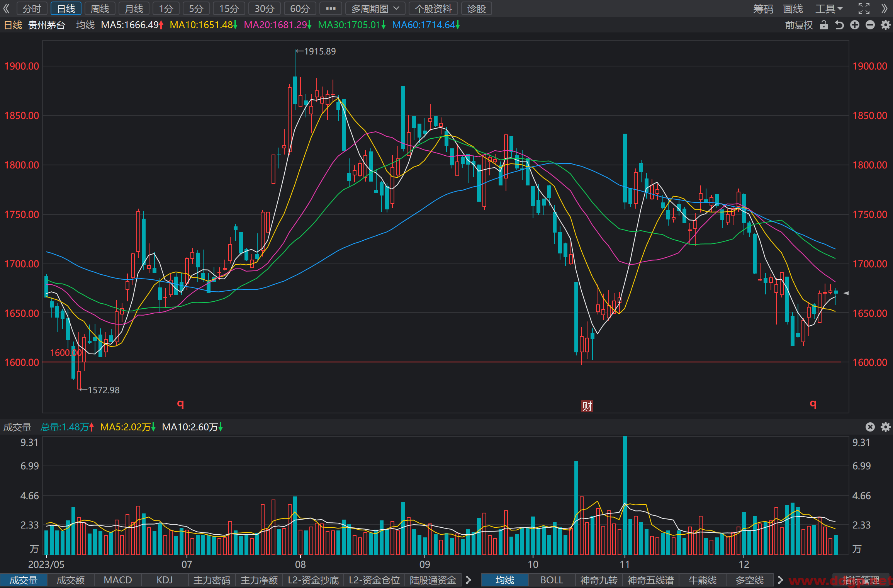Select the 1分 one-minute period
Image resolution: width=893 pixels, height=588 pixels.
(x=166, y=8)
